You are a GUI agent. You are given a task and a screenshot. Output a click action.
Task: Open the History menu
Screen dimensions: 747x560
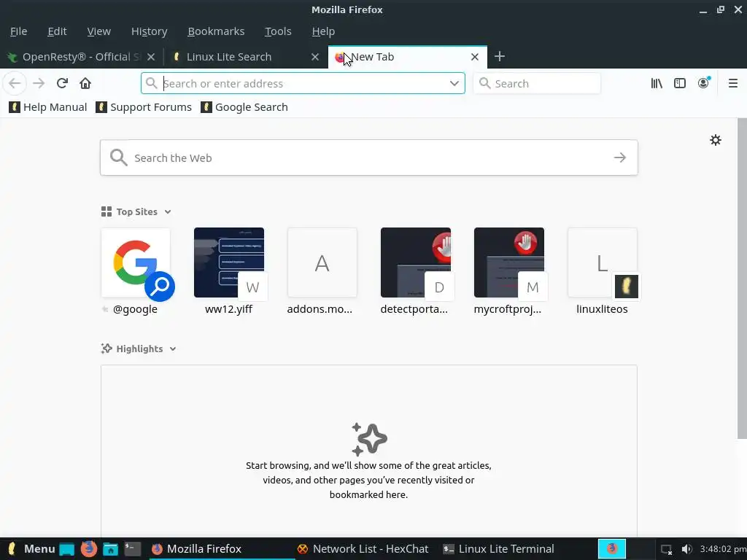[x=149, y=31]
